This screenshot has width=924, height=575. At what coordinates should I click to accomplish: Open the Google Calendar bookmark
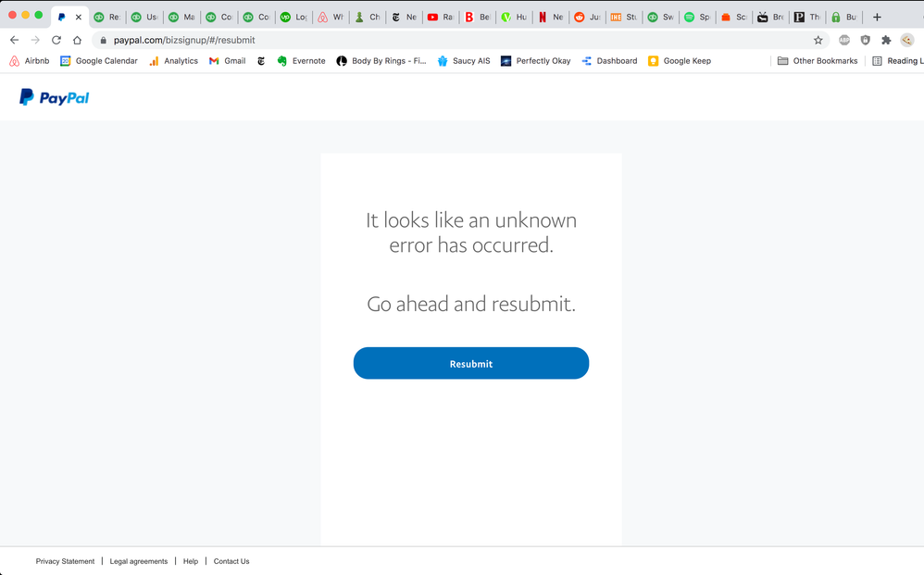coord(98,61)
